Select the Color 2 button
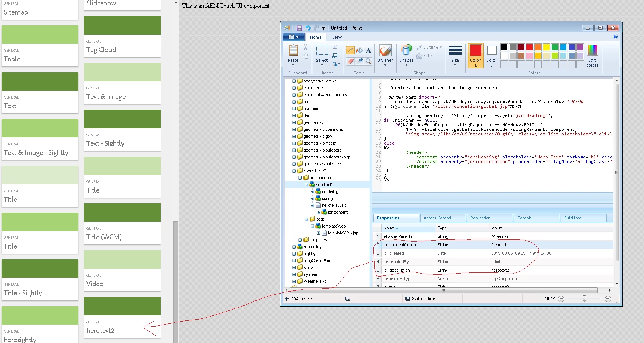644x343 pixels. click(492, 56)
